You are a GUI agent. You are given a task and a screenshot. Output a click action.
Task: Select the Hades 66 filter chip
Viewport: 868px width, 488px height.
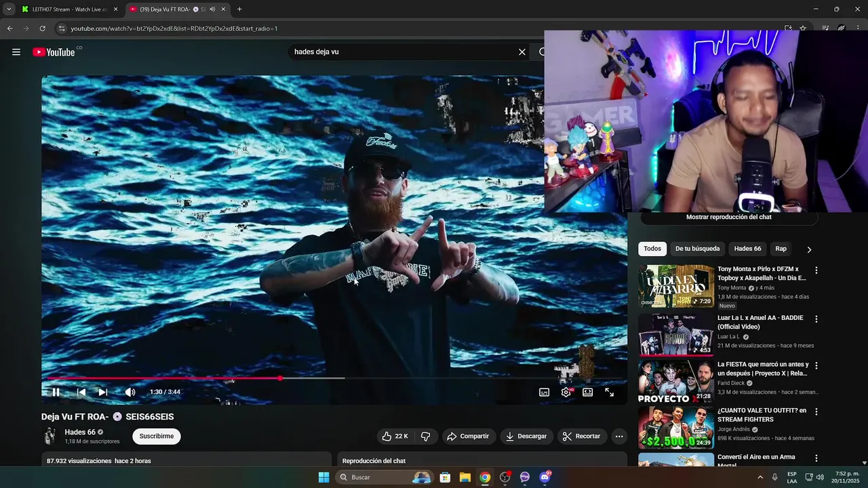[x=747, y=249]
